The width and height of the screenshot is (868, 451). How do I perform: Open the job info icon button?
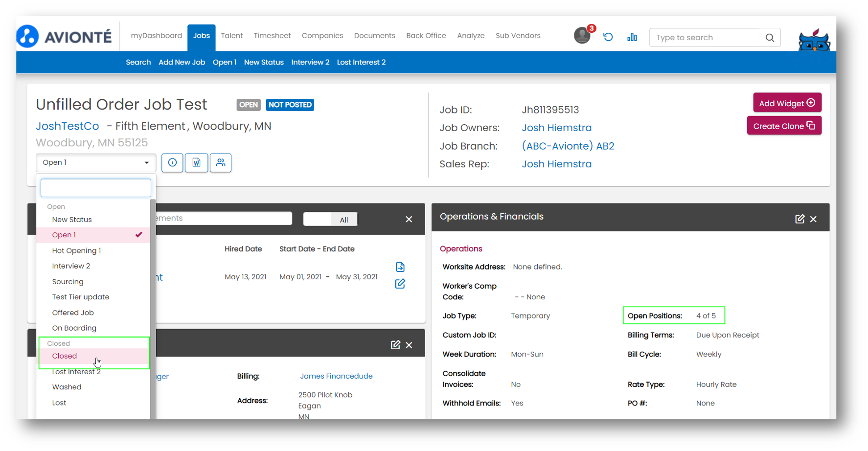[172, 162]
